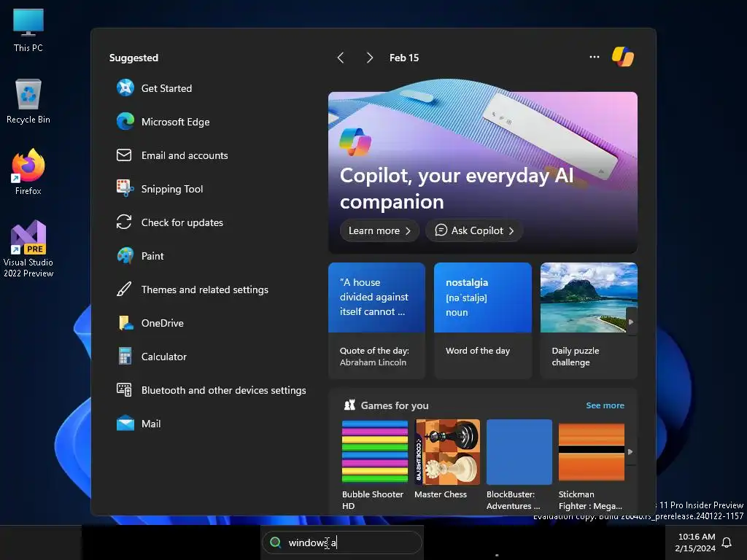
Task: Open the Mail app icon
Action: [125, 424]
